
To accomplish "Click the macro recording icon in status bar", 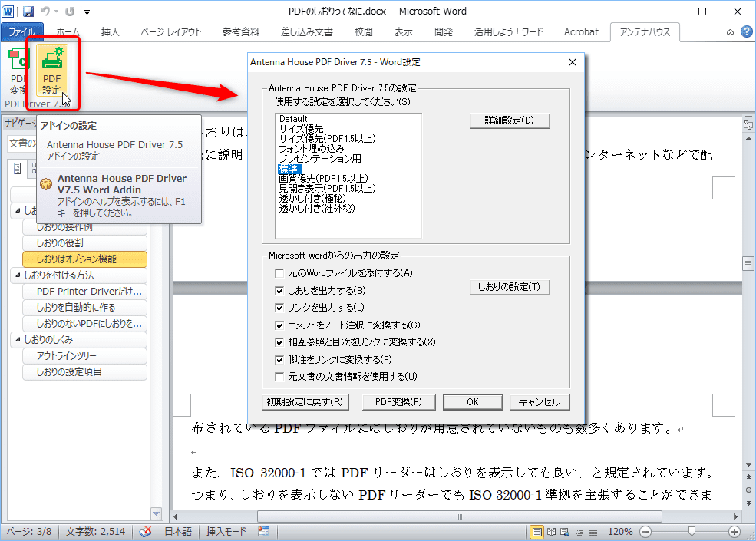I will click(x=264, y=532).
